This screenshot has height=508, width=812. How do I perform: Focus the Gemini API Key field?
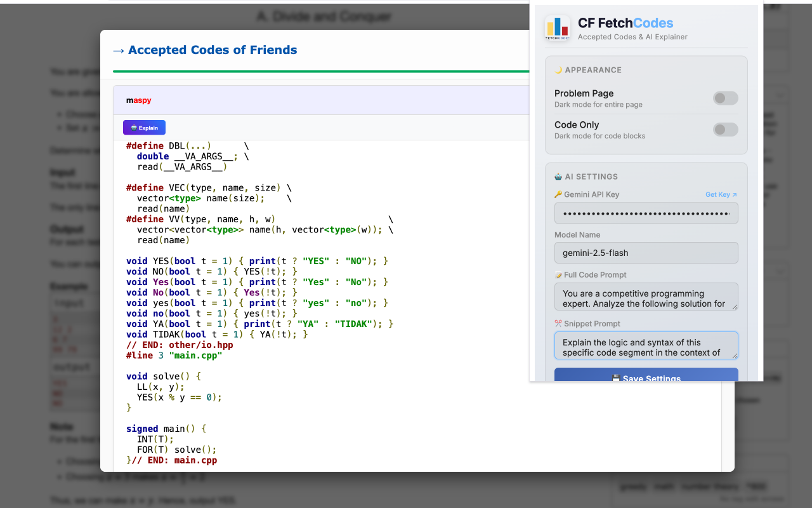[646, 213]
